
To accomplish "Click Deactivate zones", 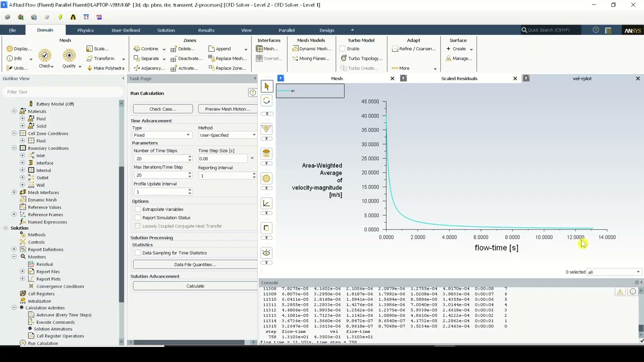I will point(186,58).
